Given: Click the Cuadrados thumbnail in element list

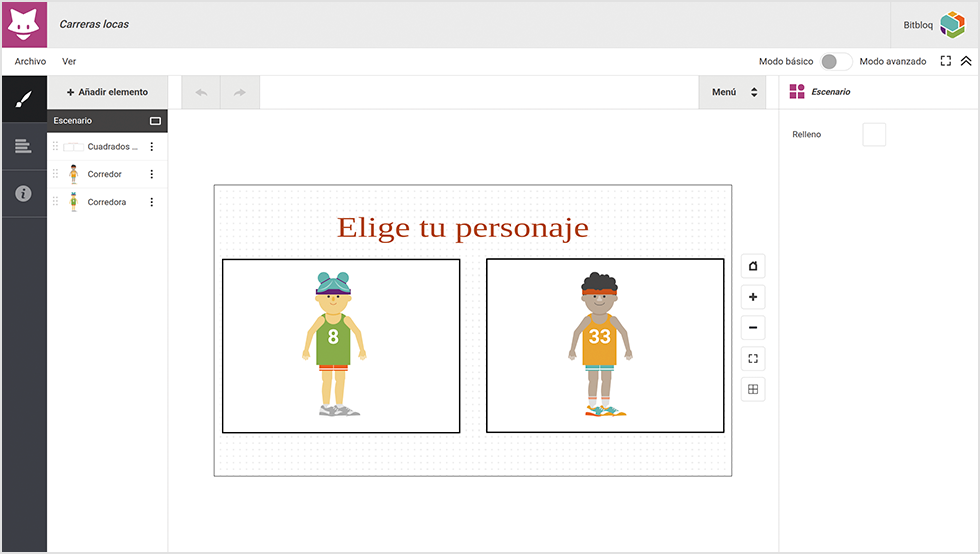Looking at the screenshot, I should point(73,147).
